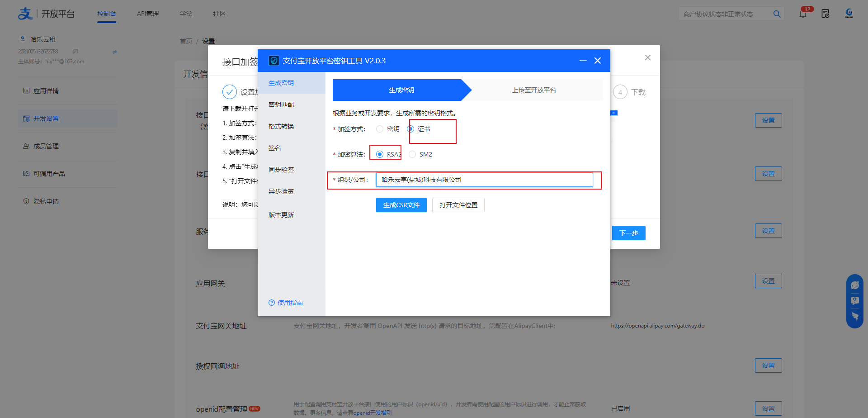Select the RSA2 algorithm radio
This screenshot has height=418, width=868.
pyautogui.click(x=380, y=154)
